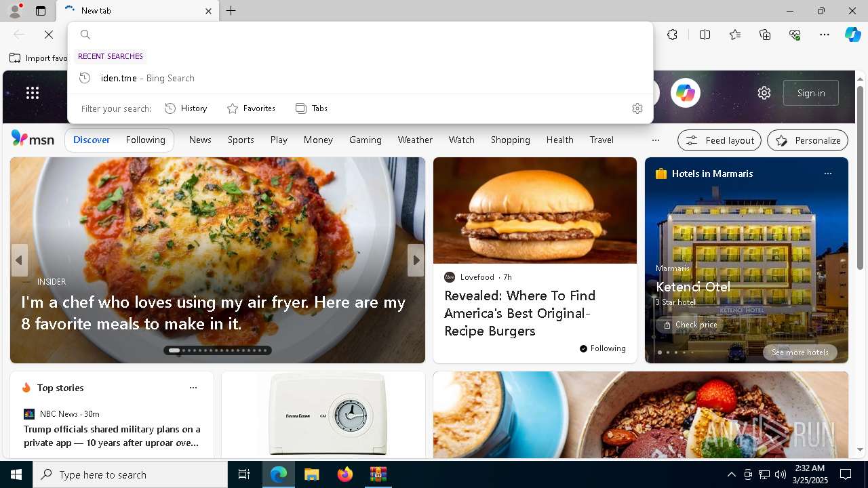Open Settings and more ellipsis menu
The width and height of the screenshot is (868, 488).
825,35
